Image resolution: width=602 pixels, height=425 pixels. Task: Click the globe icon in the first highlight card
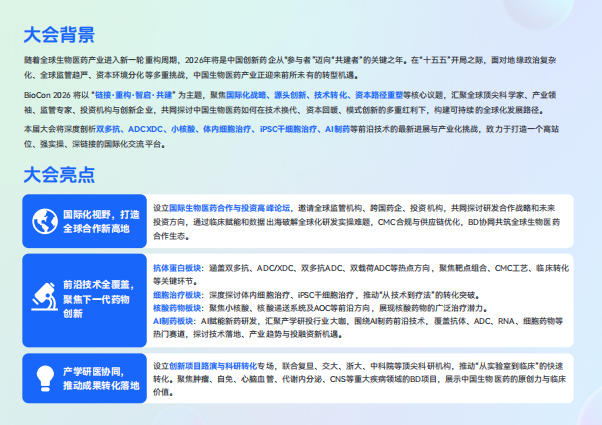pyautogui.click(x=45, y=221)
